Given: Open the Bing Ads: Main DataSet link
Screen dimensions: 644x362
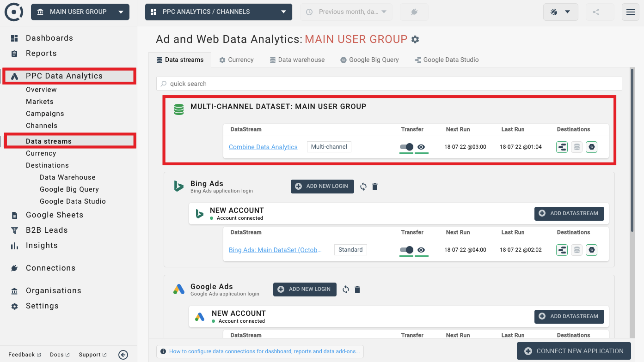Looking at the screenshot, I should pyautogui.click(x=276, y=250).
